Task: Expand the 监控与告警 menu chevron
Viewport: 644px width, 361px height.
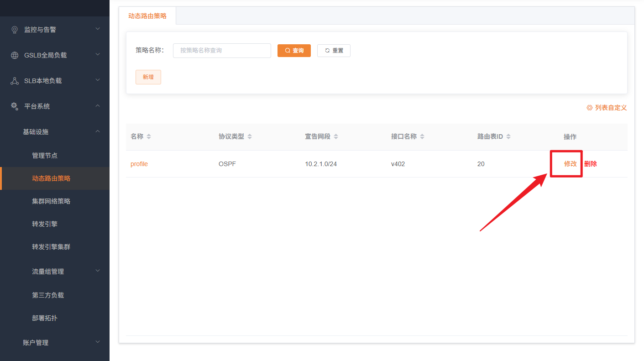Action: click(x=97, y=29)
